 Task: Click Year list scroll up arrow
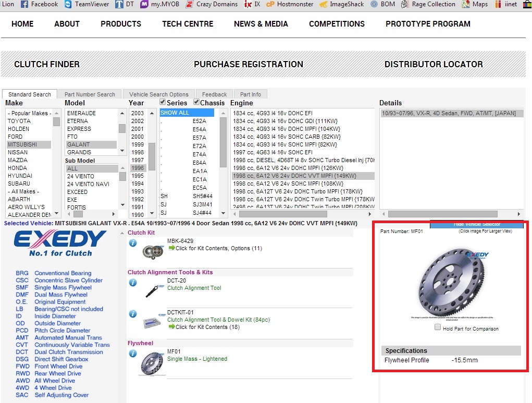pyautogui.click(x=152, y=113)
